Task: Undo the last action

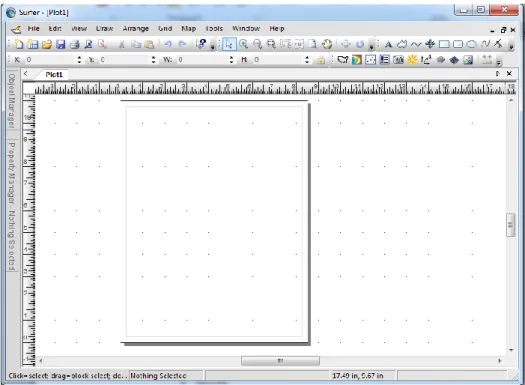Action: [x=168, y=44]
